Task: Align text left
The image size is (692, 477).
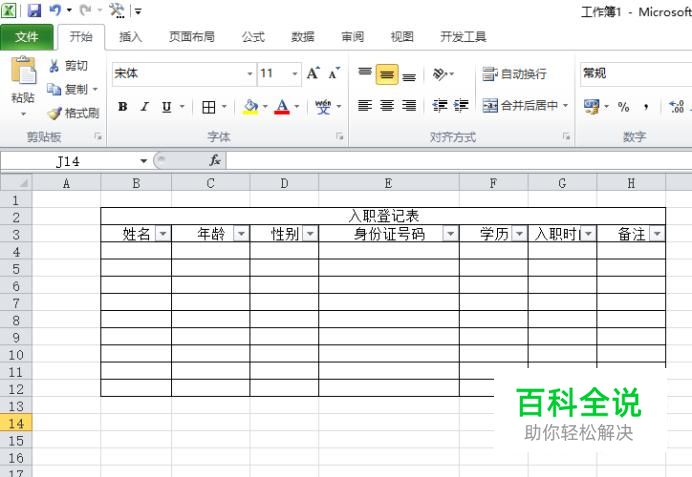Action: point(365,106)
